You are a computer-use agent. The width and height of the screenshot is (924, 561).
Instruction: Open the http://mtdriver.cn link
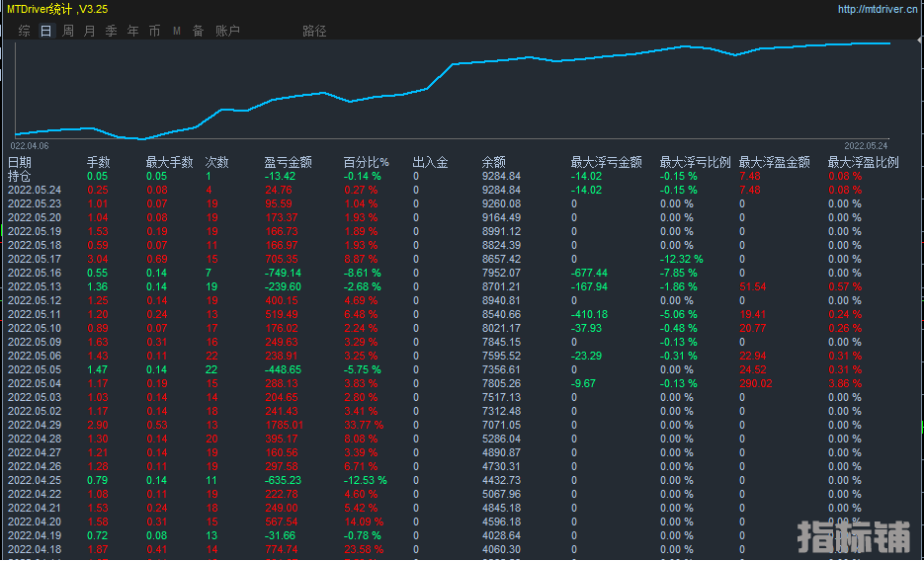[878, 9]
